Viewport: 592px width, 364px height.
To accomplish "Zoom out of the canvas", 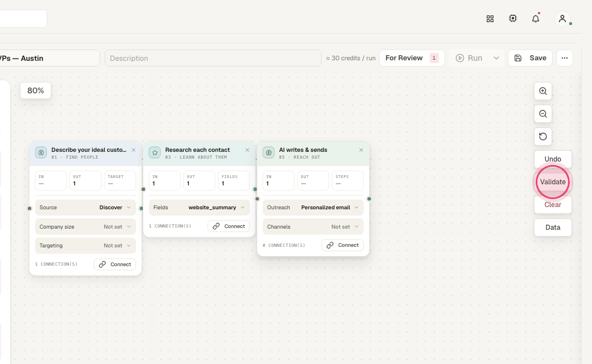I will tap(543, 114).
